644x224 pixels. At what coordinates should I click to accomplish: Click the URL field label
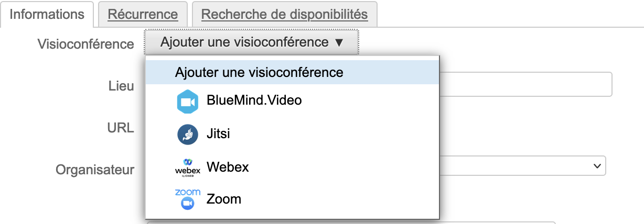[x=121, y=128]
